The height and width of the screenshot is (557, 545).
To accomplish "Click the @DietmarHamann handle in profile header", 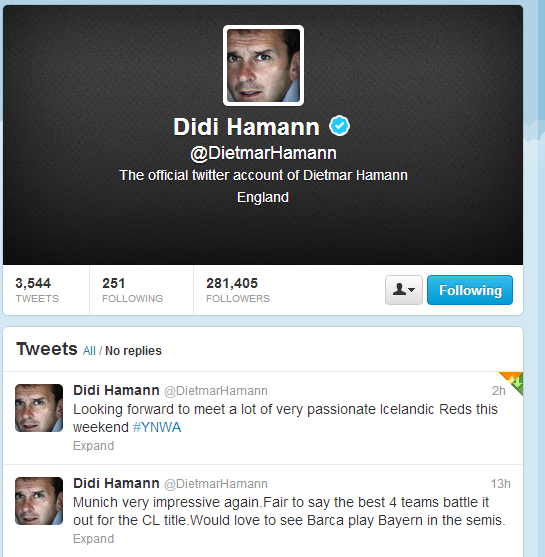I will [263, 153].
